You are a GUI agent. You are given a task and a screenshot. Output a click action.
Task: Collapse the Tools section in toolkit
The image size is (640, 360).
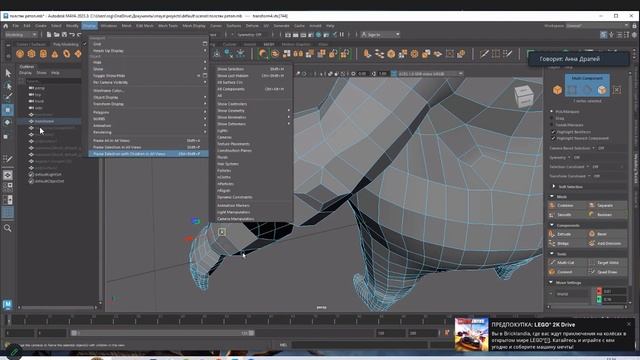(552, 253)
